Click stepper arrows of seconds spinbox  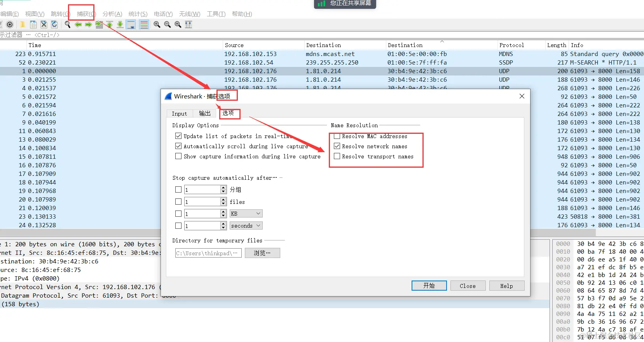pyautogui.click(x=223, y=226)
